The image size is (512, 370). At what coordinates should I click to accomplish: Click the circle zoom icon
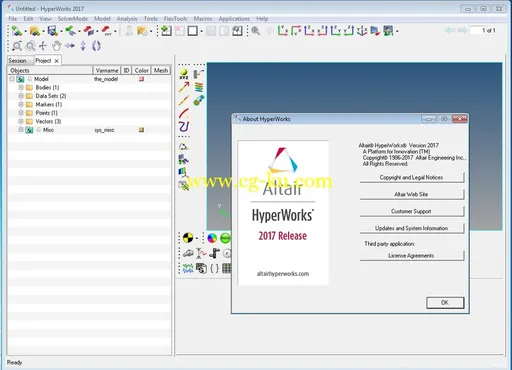pyautogui.click(x=30, y=46)
